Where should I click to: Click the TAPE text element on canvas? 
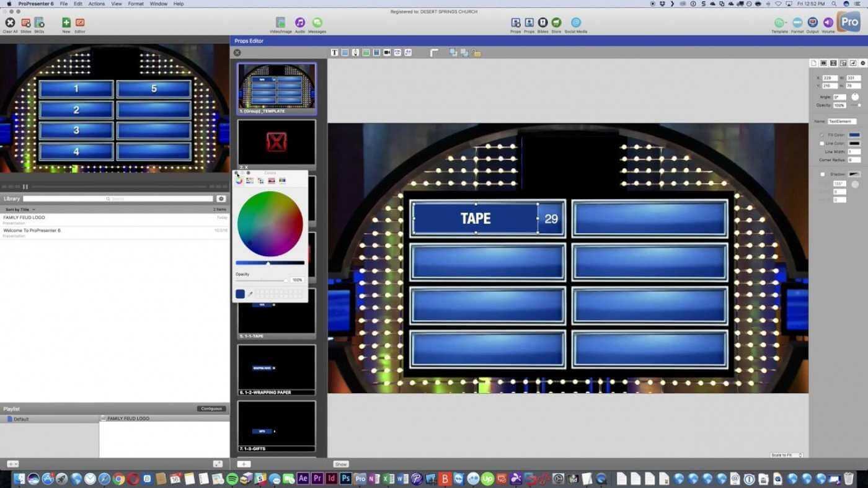pyautogui.click(x=476, y=218)
